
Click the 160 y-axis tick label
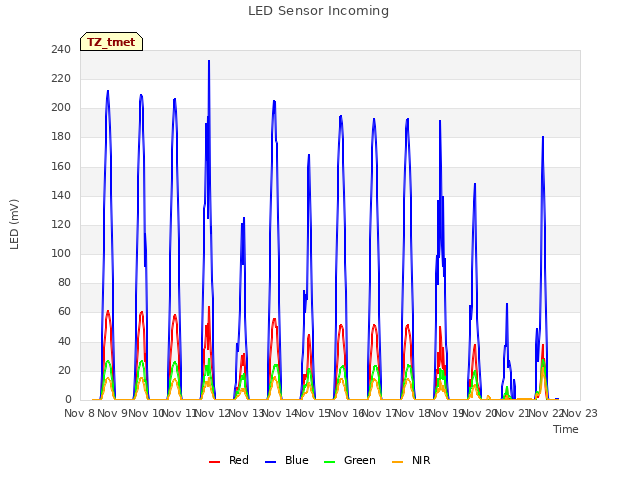click(x=61, y=166)
